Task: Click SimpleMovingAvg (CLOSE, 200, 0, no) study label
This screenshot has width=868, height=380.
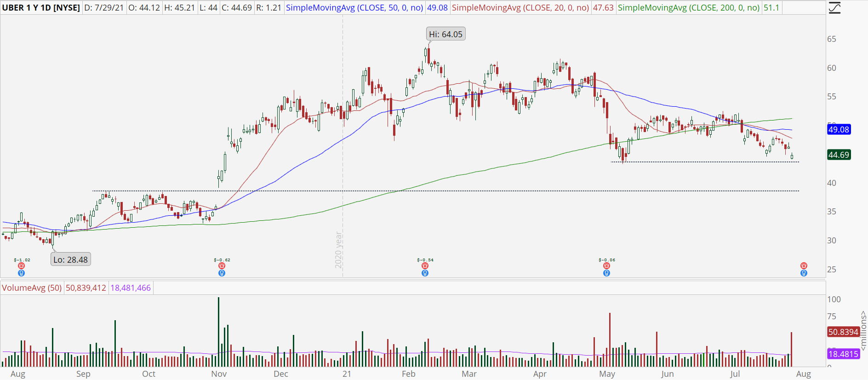Action: [689, 8]
